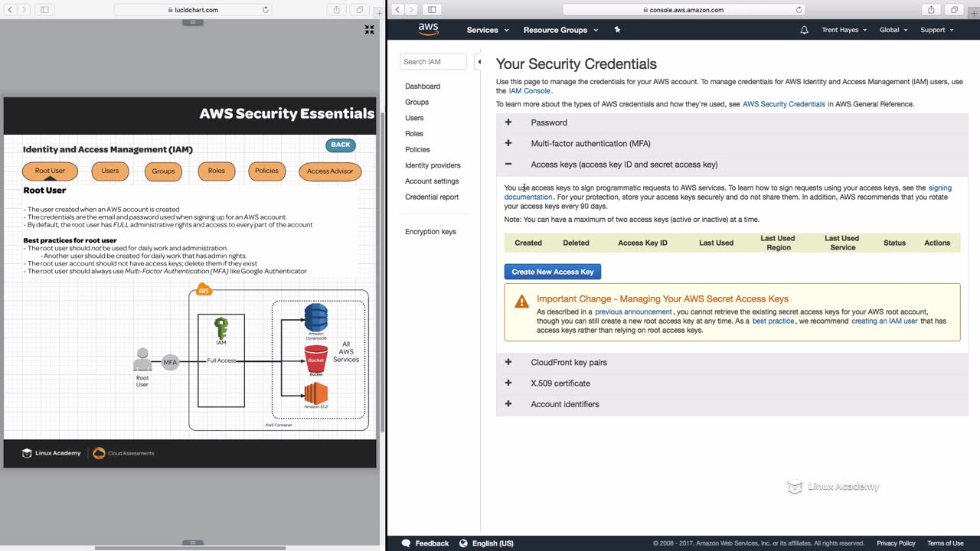This screenshot has width=980, height=551.
Task: Open the previous announcement link
Action: point(633,312)
